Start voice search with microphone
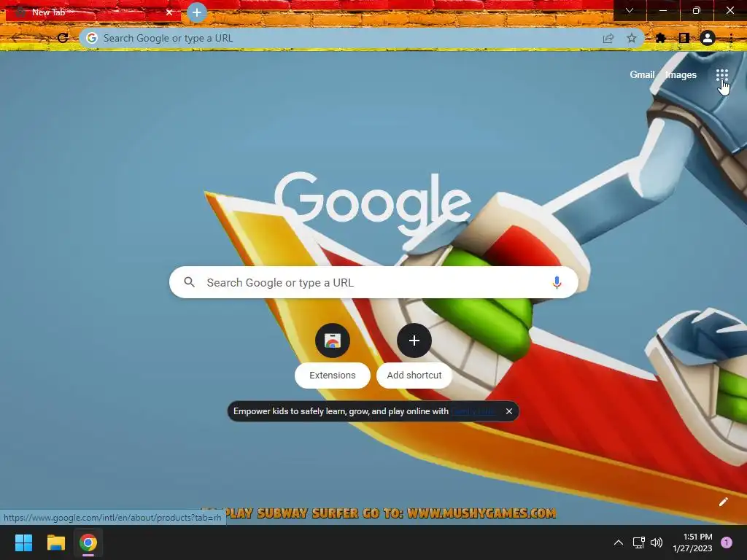 [557, 282]
